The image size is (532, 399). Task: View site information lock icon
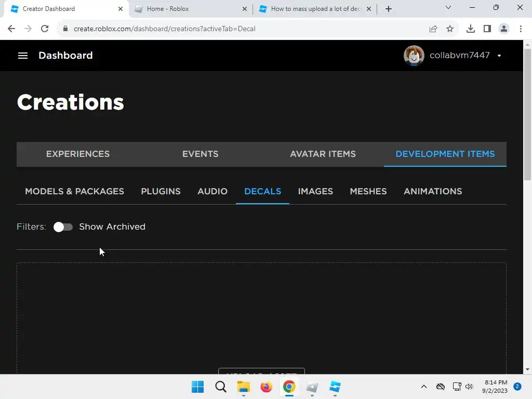[x=65, y=29]
